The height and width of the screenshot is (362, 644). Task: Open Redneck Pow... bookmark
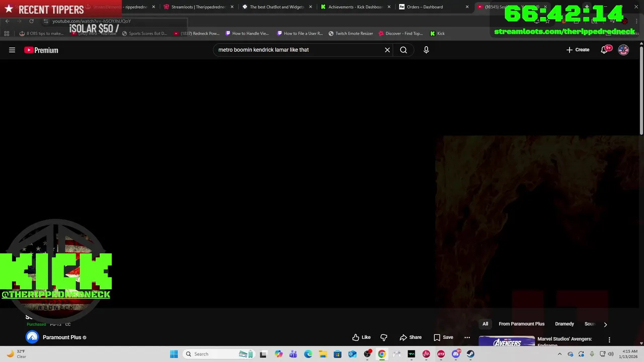(x=197, y=34)
